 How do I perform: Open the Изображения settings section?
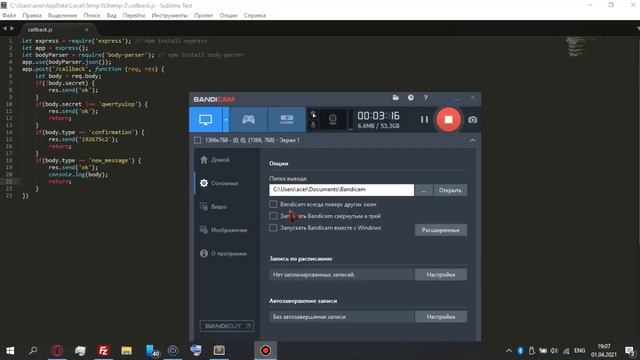click(224, 230)
